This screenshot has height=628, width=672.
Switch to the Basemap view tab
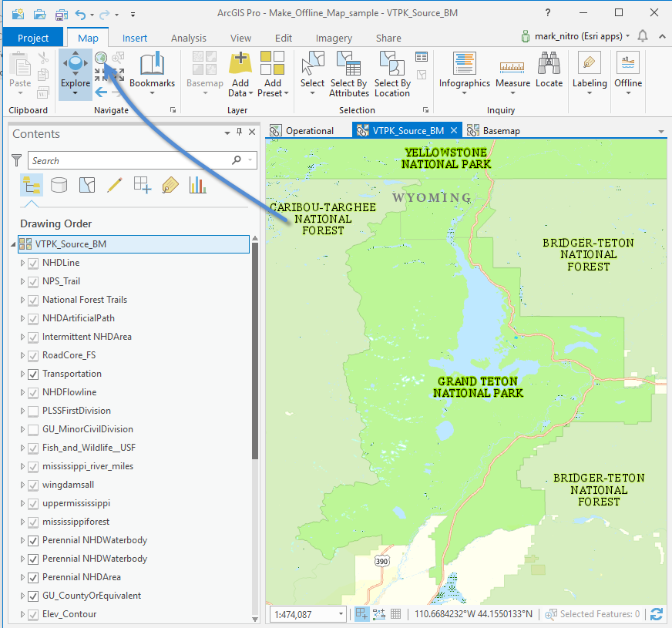(494, 131)
